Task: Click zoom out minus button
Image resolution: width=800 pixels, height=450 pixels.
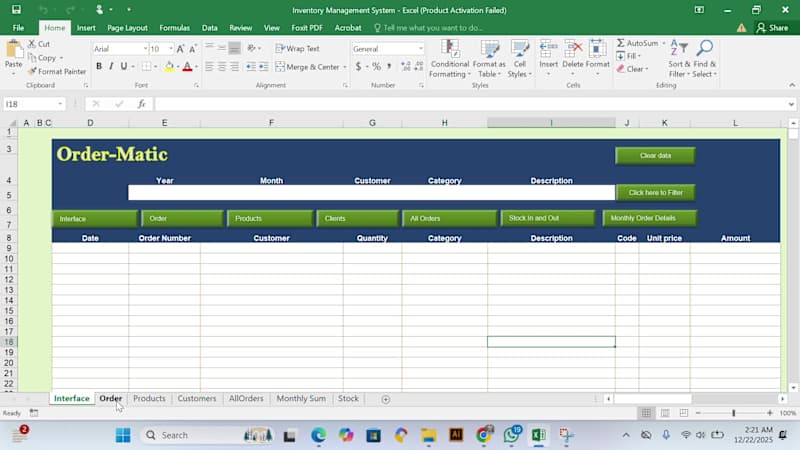Action: [698, 413]
